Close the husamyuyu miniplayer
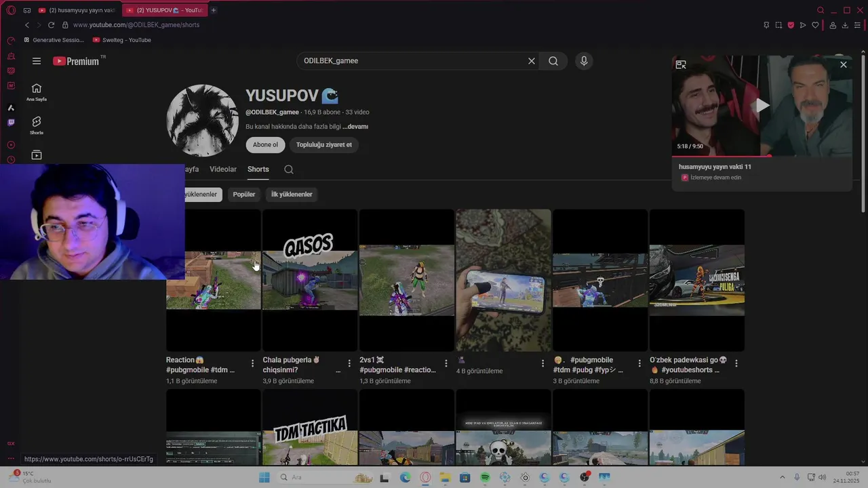This screenshot has height=488, width=868. pyautogui.click(x=844, y=64)
